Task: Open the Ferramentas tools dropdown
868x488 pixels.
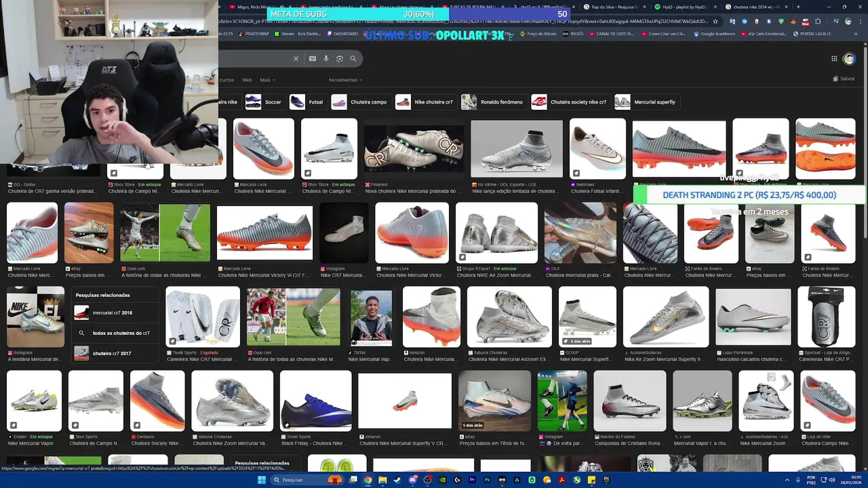Action: [345, 80]
